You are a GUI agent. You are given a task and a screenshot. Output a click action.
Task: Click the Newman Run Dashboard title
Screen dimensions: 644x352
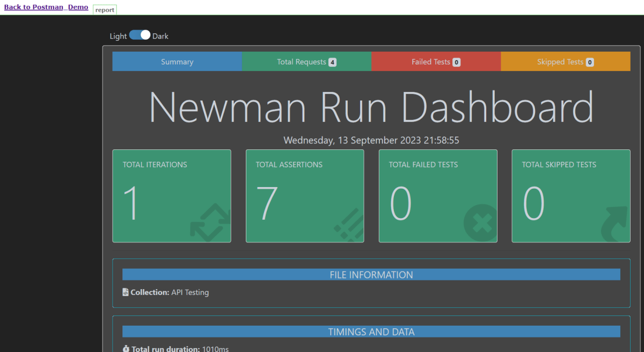(x=371, y=107)
